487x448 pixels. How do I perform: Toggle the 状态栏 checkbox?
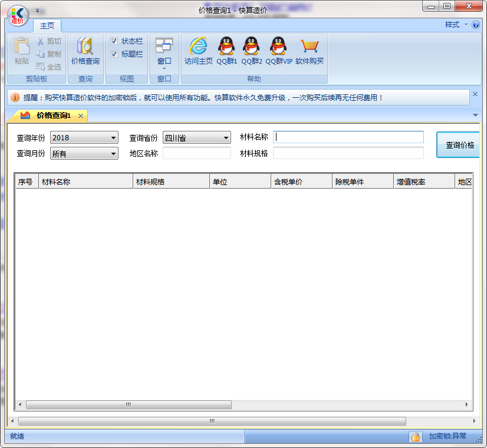[114, 41]
